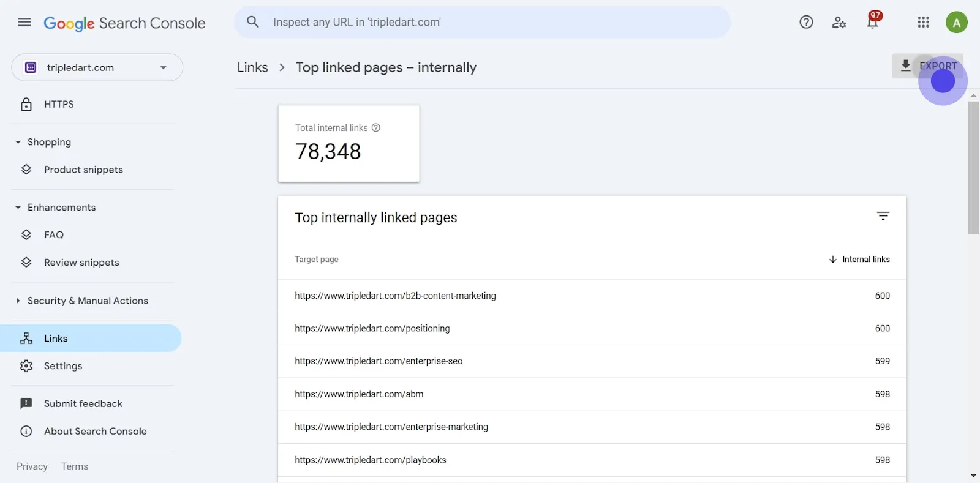Click the Internal links sort arrow

[832, 260]
